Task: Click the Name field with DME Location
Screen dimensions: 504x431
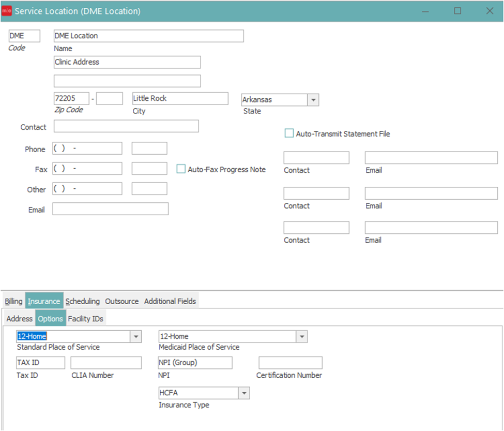Action: pos(148,36)
